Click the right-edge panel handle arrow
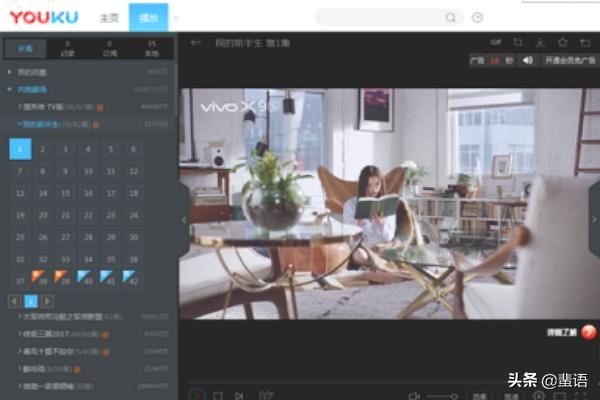600x400 pixels. pyautogui.click(x=594, y=219)
